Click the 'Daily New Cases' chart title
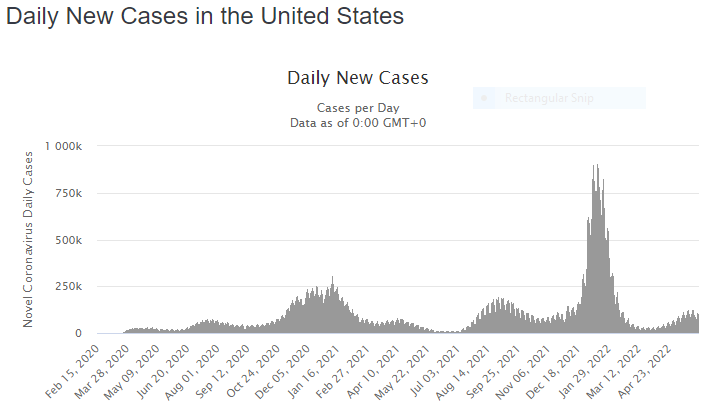 point(357,78)
